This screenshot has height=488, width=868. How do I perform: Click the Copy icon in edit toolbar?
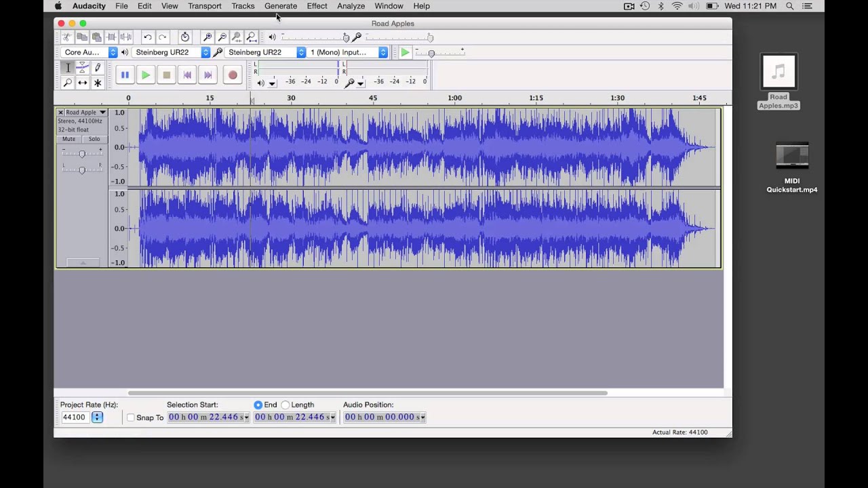click(82, 37)
